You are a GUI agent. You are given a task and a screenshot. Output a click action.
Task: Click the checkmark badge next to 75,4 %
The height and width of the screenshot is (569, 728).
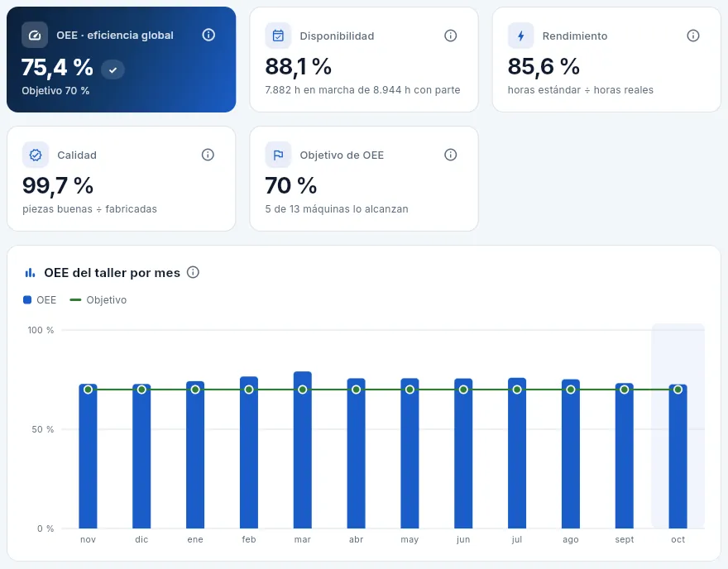(x=113, y=69)
